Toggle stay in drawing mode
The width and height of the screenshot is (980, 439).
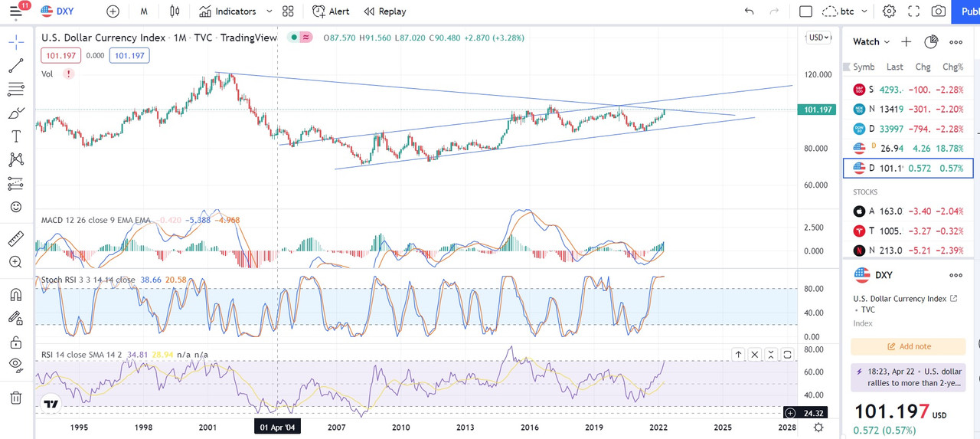[16, 318]
